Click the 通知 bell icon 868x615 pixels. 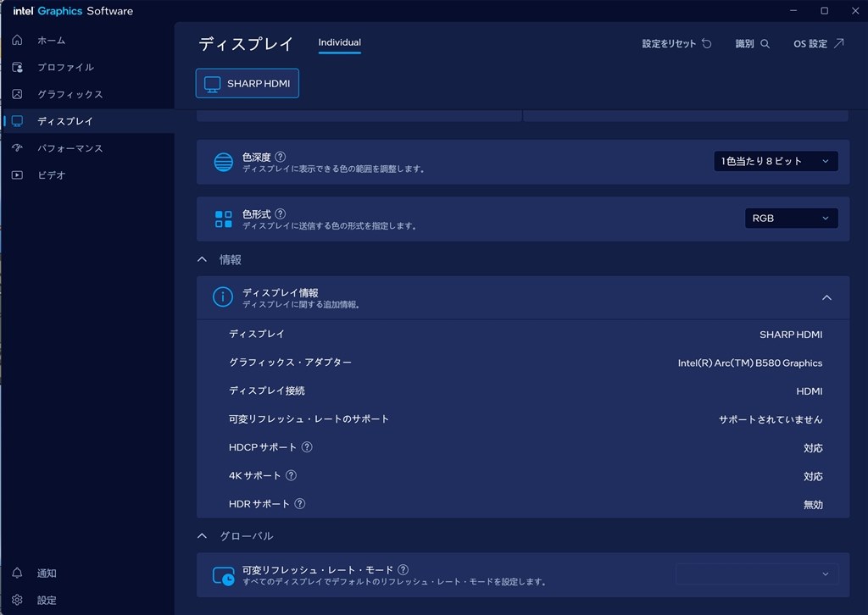click(x=17, y=573)
